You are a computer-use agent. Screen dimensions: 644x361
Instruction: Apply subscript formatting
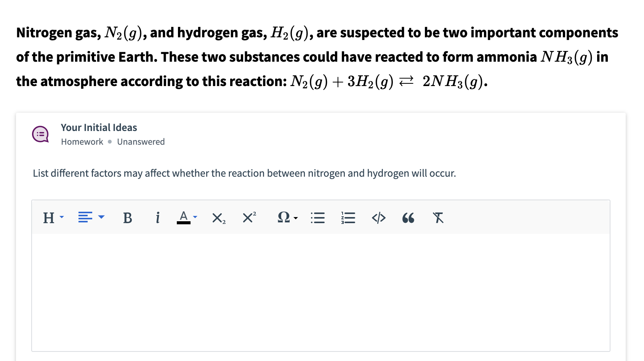219,218
